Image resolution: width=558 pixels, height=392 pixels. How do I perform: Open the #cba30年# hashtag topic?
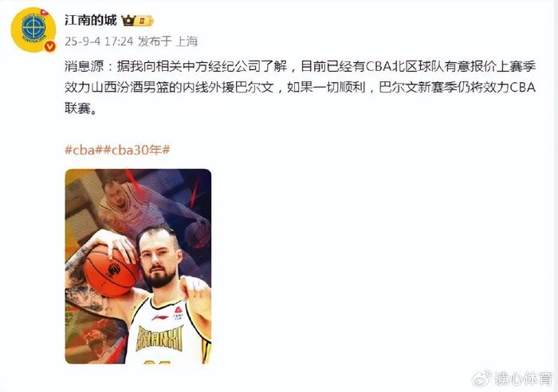click(x=136, y=150)
